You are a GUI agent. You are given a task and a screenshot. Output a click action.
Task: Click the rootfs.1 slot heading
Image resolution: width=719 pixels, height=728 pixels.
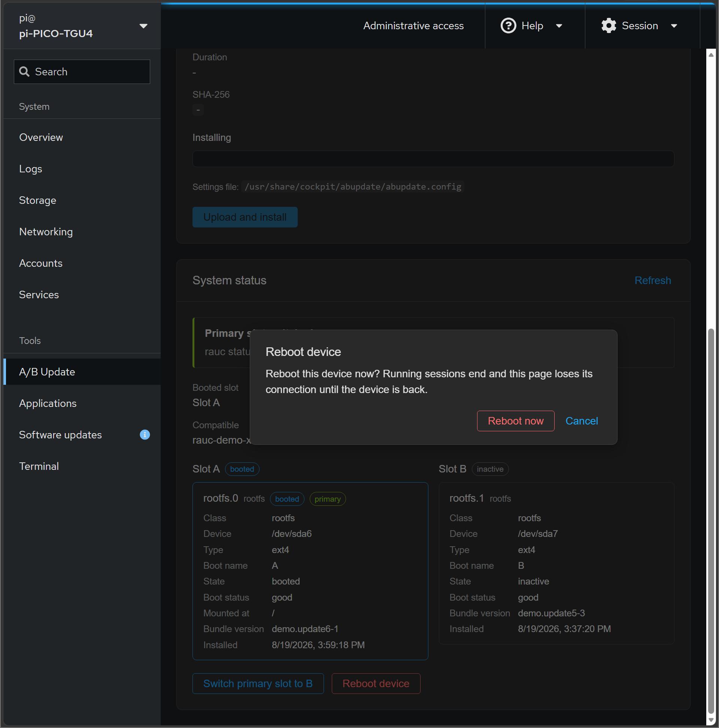click(466, 498)
